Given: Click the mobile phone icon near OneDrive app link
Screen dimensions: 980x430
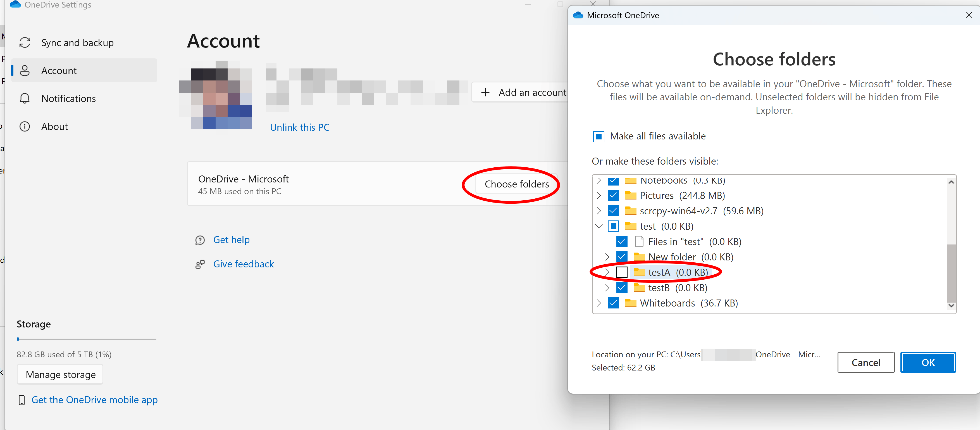Looking at the screenshot, I should pyautogui.click(x=22, y=400).
